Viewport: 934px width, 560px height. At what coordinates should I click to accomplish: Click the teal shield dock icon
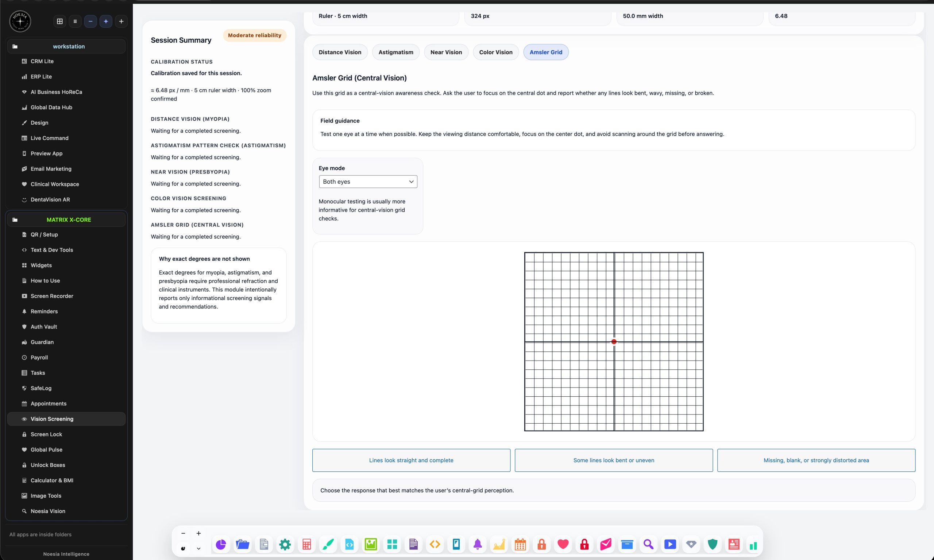[x=713, y=545]
